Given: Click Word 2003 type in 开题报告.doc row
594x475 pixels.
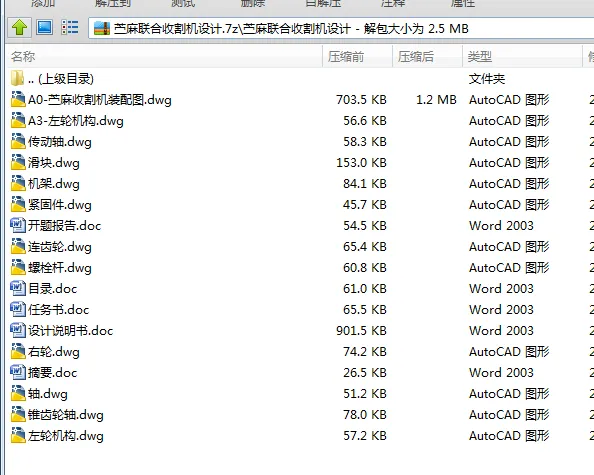Looking at the screenshot, I should pos(501,226).
